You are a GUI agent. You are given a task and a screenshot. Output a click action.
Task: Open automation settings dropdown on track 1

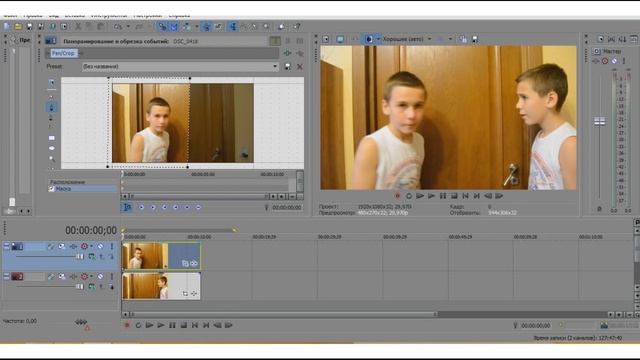[92, 246]
